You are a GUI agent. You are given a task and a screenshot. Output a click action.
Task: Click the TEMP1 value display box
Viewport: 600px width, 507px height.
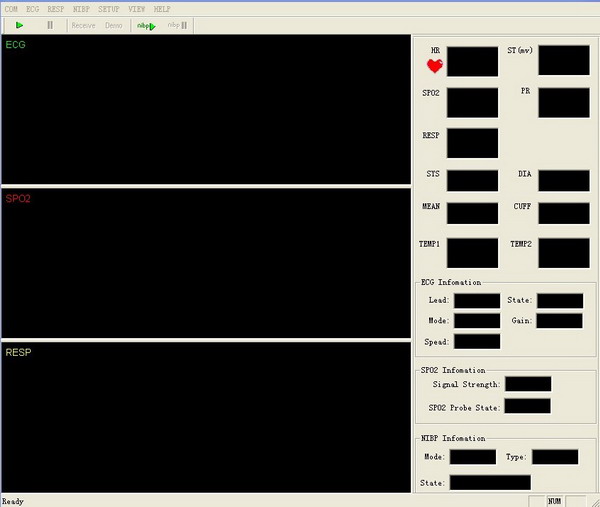[472, 252]
